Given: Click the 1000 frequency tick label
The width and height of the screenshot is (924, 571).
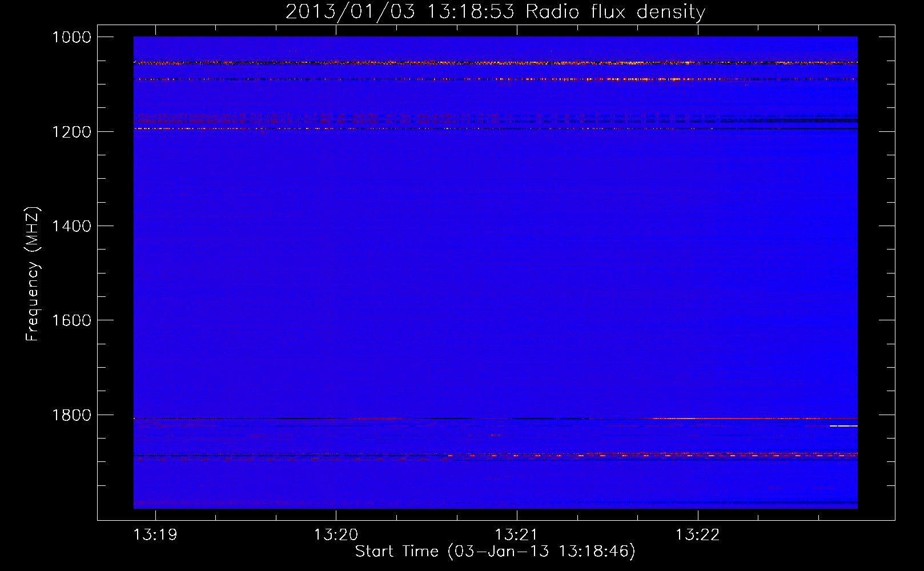Looking at the screenshot, I should [x=71, y=37].
